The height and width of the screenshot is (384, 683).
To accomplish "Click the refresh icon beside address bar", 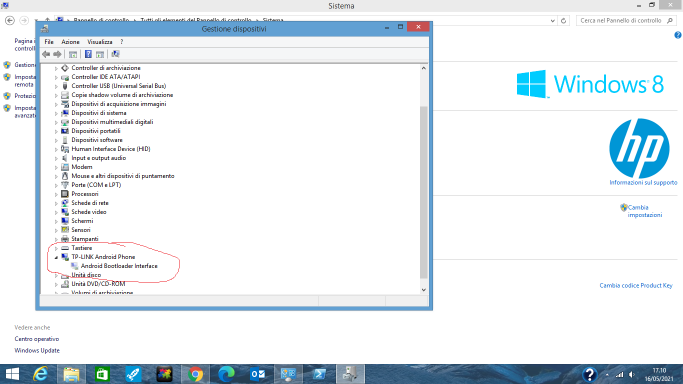I will pos(563,20).
